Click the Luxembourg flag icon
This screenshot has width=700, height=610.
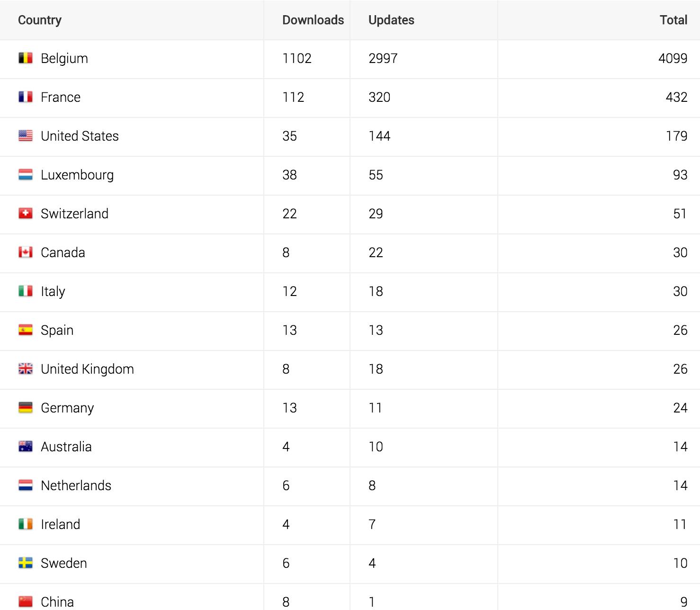click(26, 175)
